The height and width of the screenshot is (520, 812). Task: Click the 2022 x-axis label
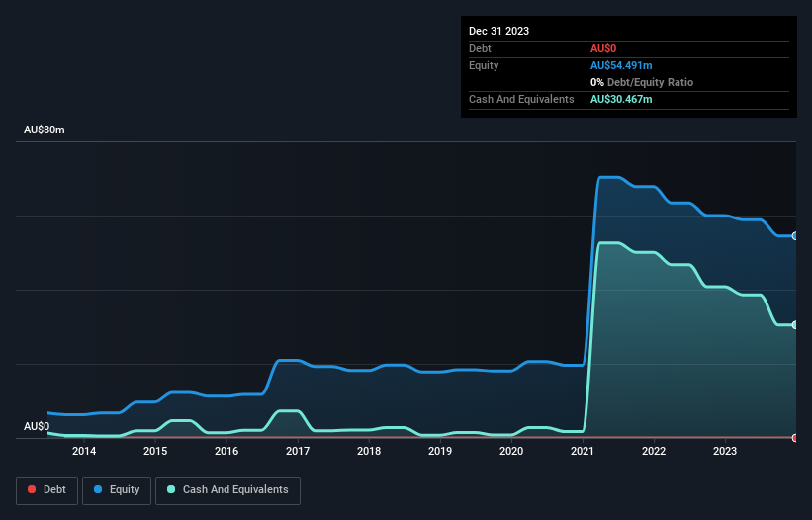(x=654, y=451)
